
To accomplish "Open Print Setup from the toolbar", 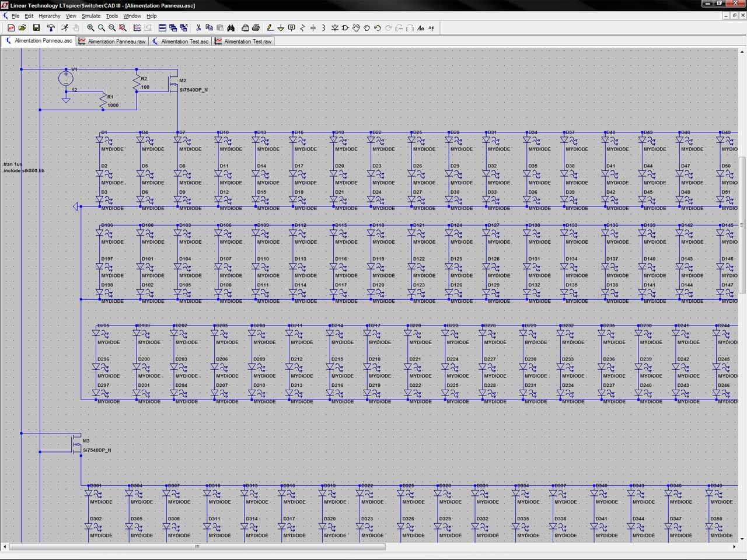I will pos(245,28).
